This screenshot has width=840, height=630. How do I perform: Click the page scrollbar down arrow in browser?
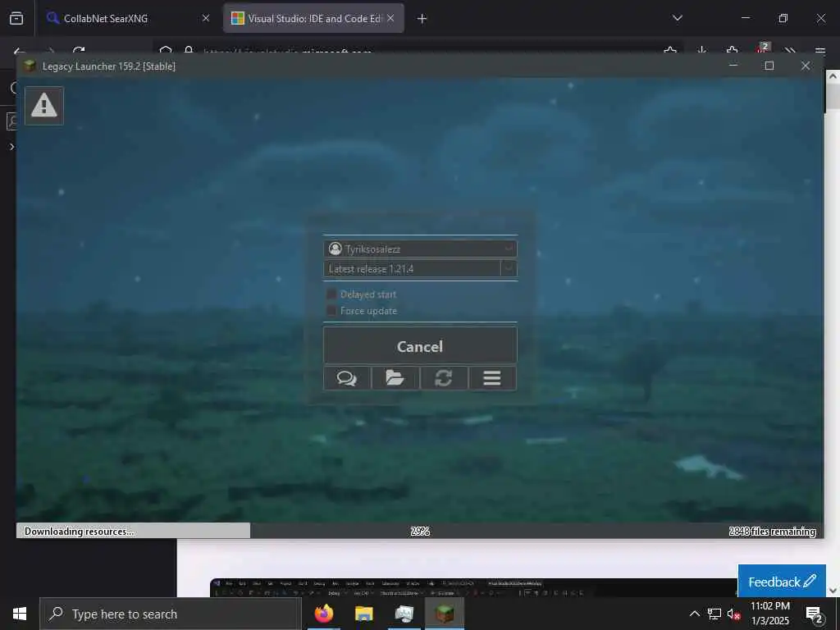(x=833, y=591)
